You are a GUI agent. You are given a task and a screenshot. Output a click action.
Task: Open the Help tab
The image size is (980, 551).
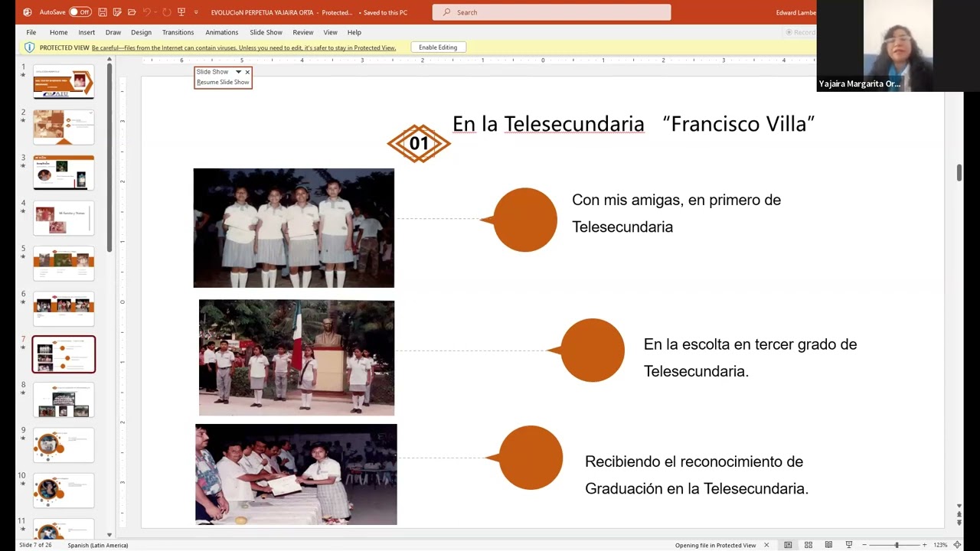tap(354, 32)
